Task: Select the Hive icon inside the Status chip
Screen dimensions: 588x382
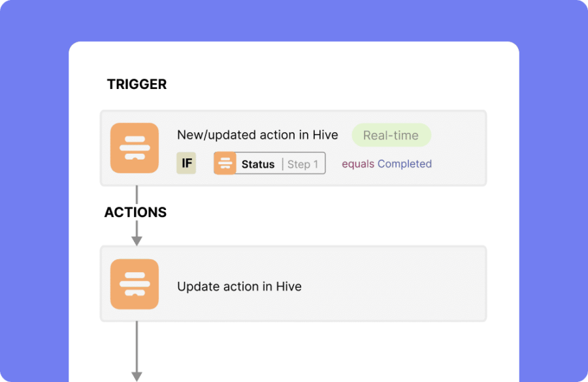Action: 225,163
